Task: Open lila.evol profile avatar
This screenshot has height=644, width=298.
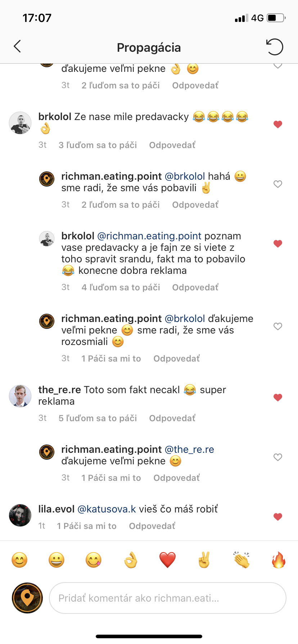Action: click(20, 515)
